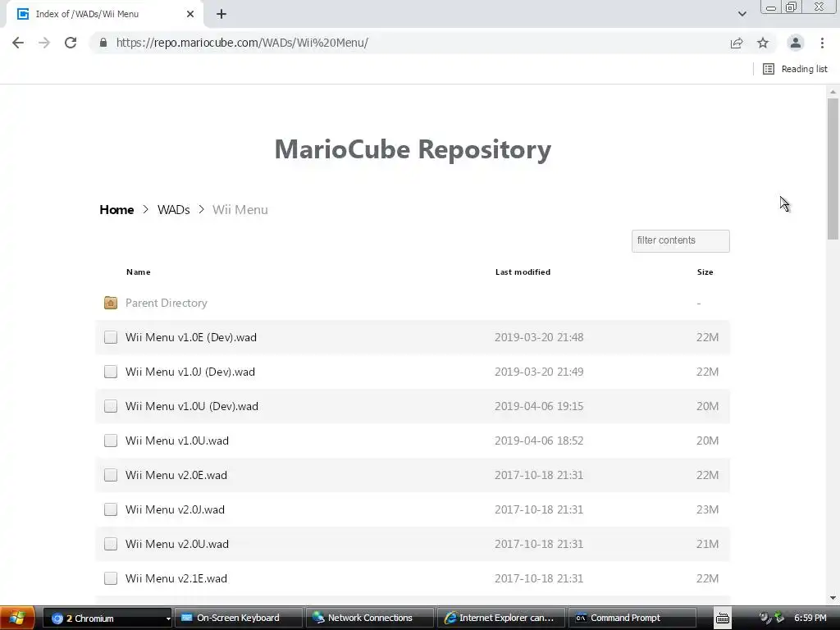Tick checkbox for Wii Menu v1.0E (Dev).wad

111,337
